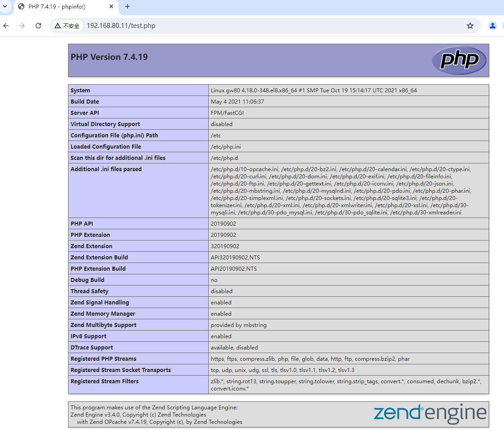Click Zend Multibyte Support label

(104, 325)
